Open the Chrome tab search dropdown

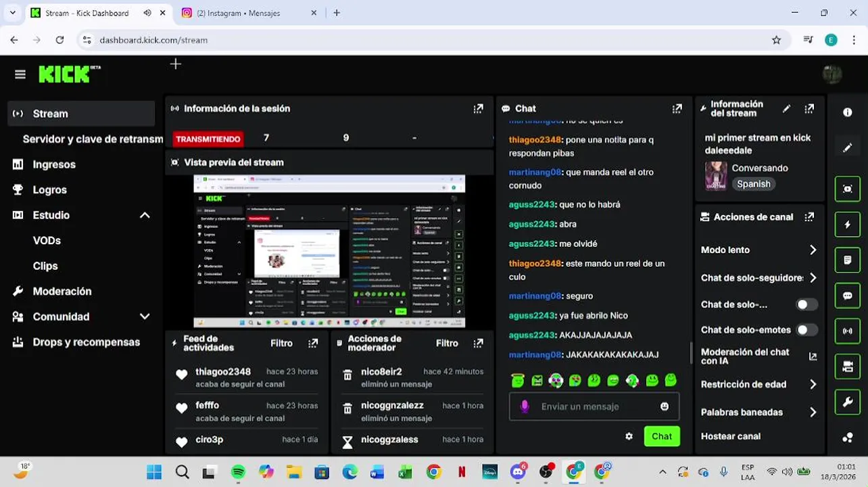(12, 13)
